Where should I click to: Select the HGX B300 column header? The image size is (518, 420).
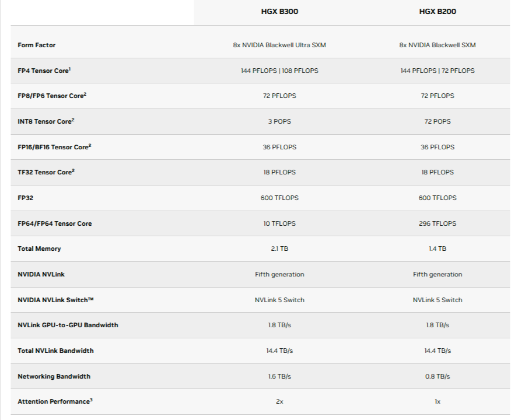coord(279,10)
